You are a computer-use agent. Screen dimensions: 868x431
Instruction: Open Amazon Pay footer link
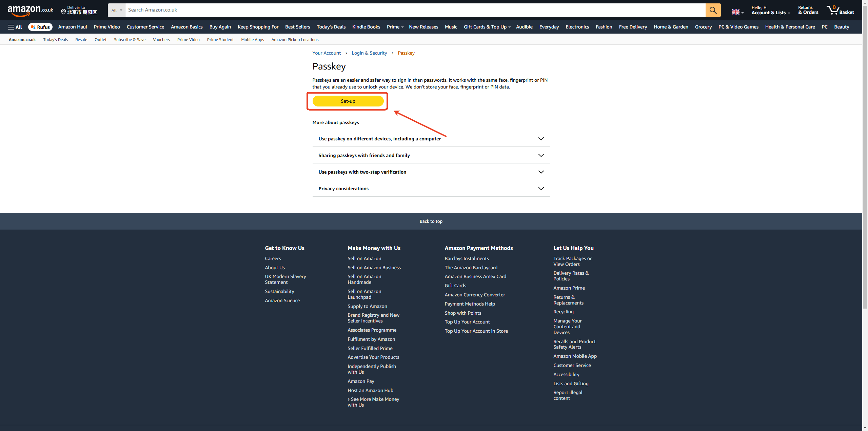[x=361, y=381]
